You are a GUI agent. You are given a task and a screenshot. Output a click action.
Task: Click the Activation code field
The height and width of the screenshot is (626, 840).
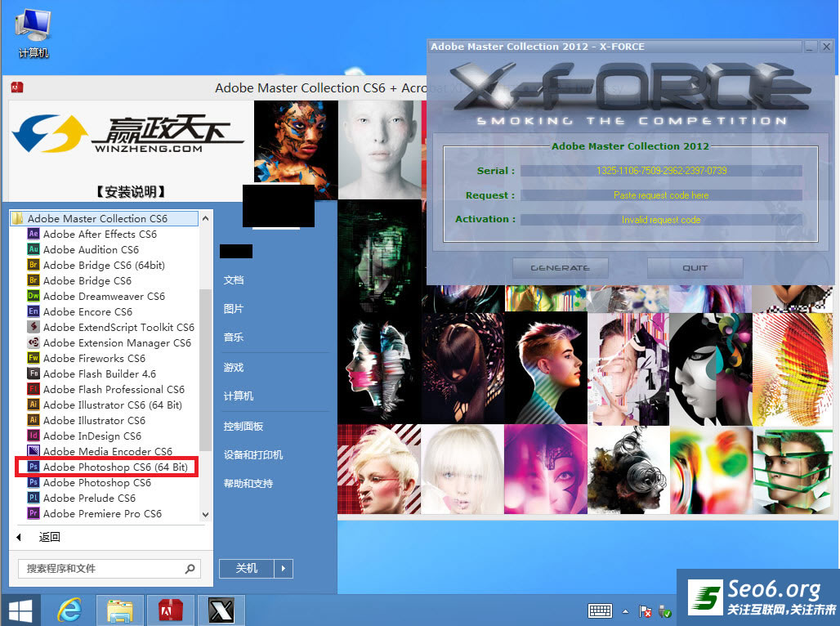pos(661,220)
